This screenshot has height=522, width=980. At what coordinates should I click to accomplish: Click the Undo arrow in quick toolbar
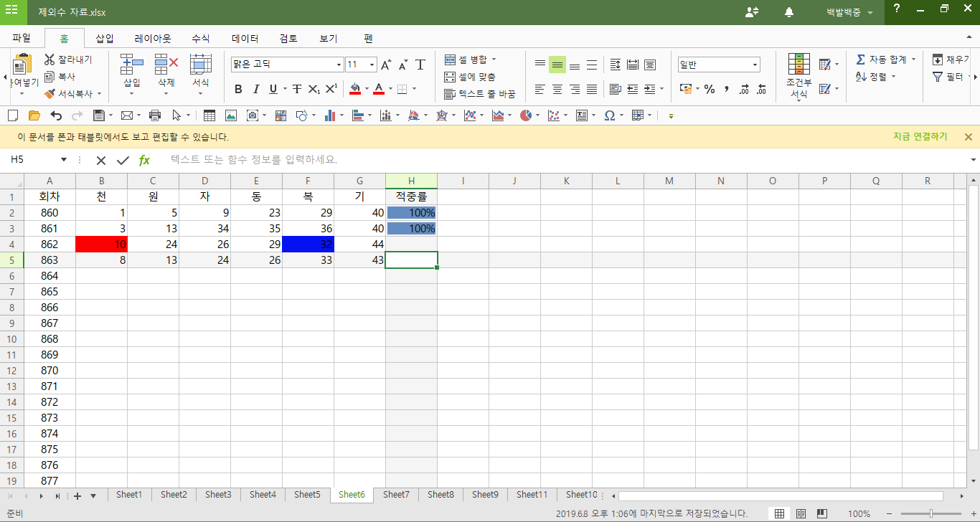56,115
